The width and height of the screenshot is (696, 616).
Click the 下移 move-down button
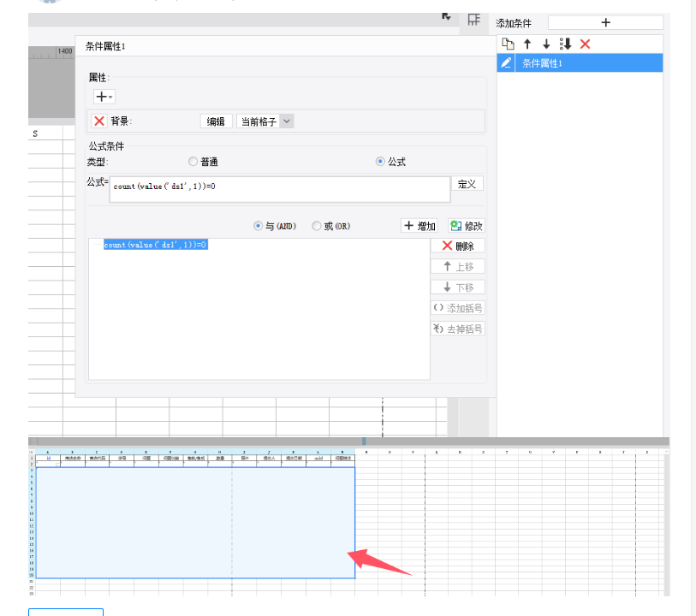pyautogui.click(x=458, y=287)
